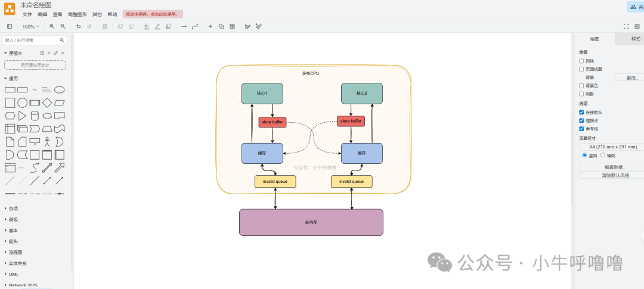Enable the 网格 grid checkbox

pos(581,61)
